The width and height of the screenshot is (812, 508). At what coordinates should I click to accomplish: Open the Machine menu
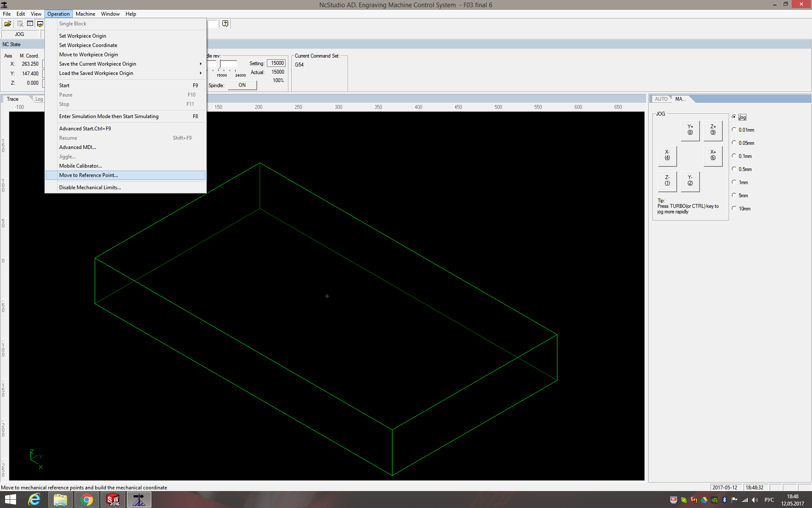coord(85,14)
